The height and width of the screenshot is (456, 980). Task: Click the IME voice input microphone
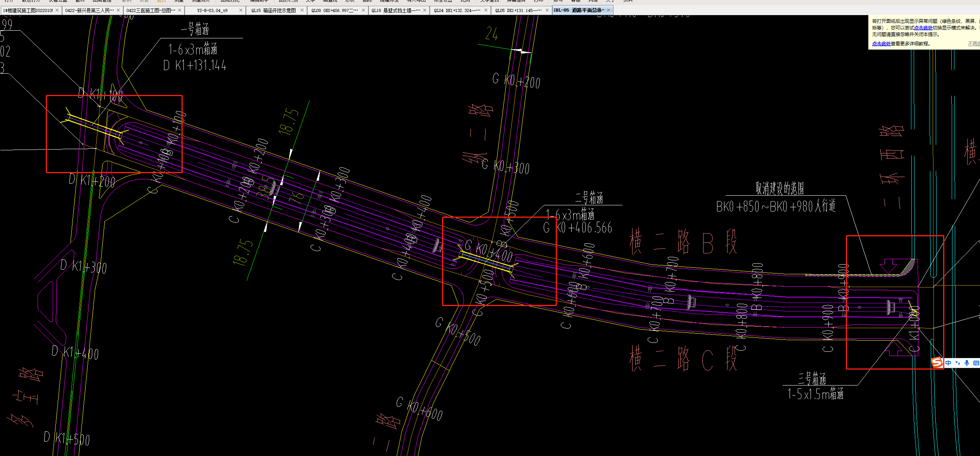tap(967, 363)
